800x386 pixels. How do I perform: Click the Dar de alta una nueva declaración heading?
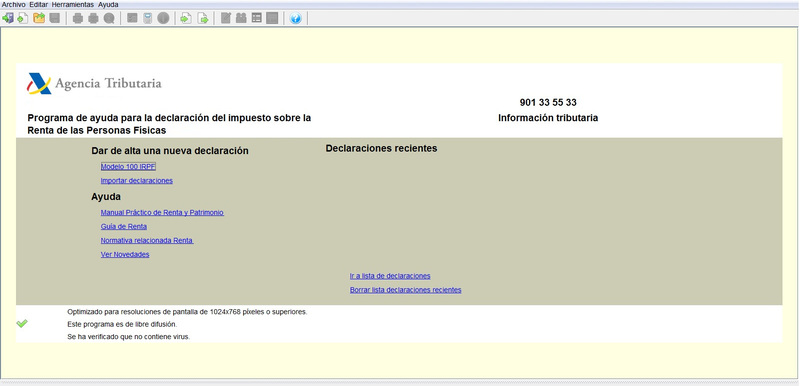tap(170, 151)
